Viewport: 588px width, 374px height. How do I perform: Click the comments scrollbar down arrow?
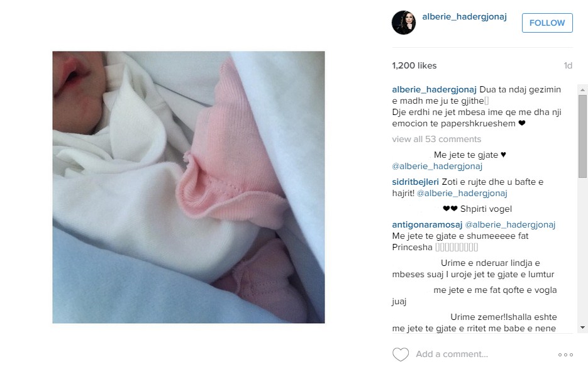tap(582, 327)
